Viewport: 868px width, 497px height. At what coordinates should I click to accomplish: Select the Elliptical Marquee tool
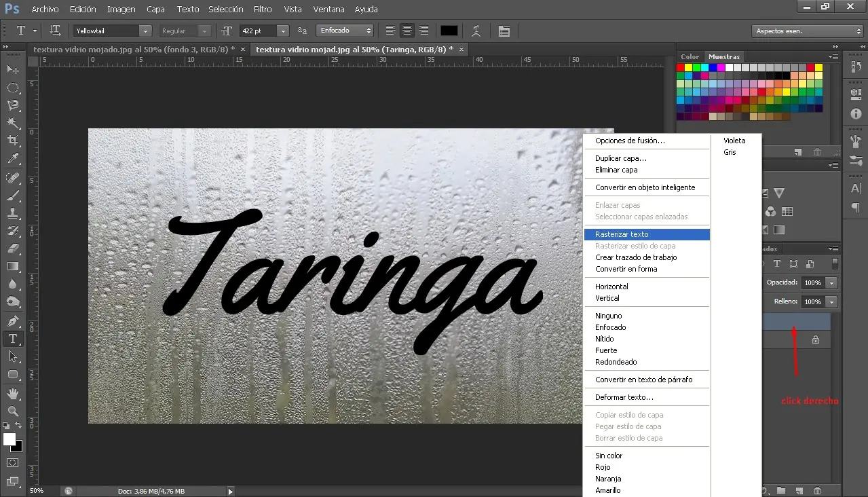point(13,88)
